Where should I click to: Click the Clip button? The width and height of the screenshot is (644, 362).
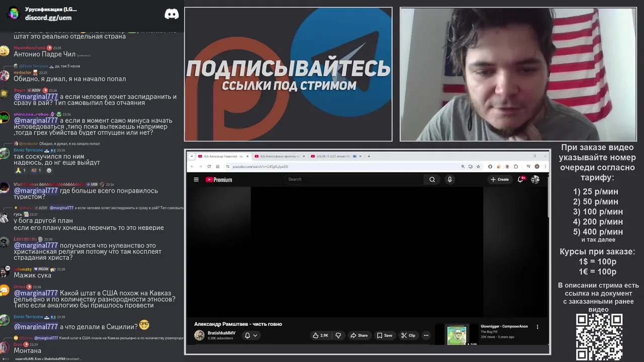tap(409, 335)
